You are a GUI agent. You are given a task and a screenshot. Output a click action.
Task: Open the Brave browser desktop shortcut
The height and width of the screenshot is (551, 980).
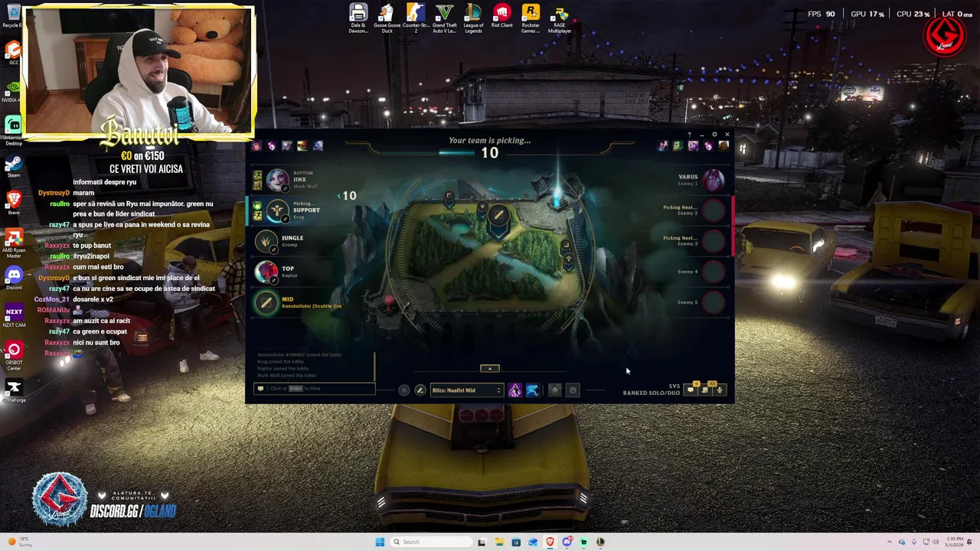coord(14,202)
